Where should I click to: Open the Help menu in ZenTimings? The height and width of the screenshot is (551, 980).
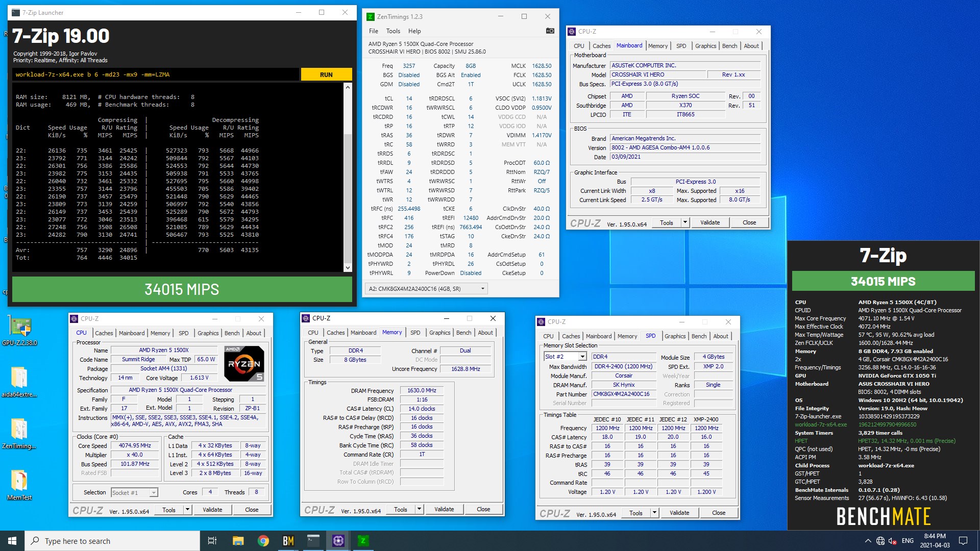(x=414, y=31)
